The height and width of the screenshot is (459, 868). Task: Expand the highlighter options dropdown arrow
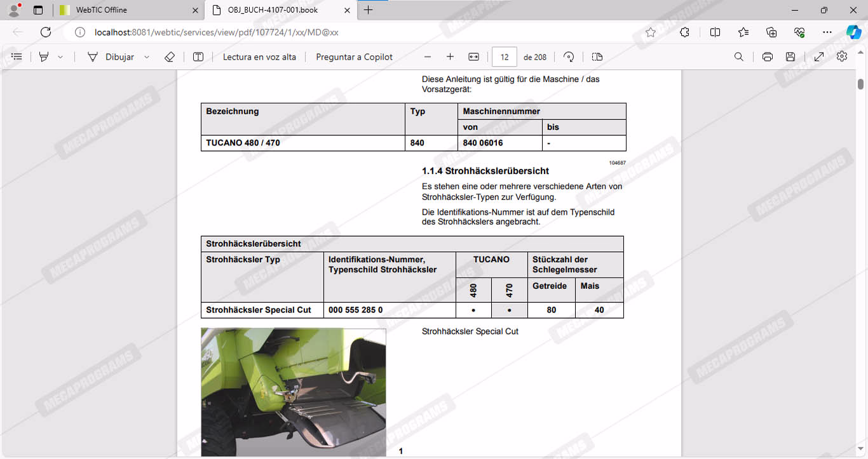point(60,57)
